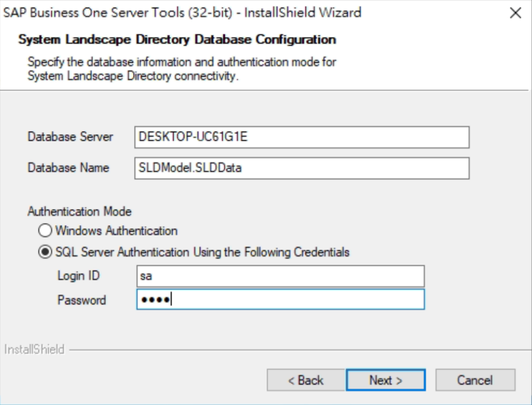Click System Landscape Directory Database Configuration heading
Screen dimensions: 532x405
click(177, 40)
